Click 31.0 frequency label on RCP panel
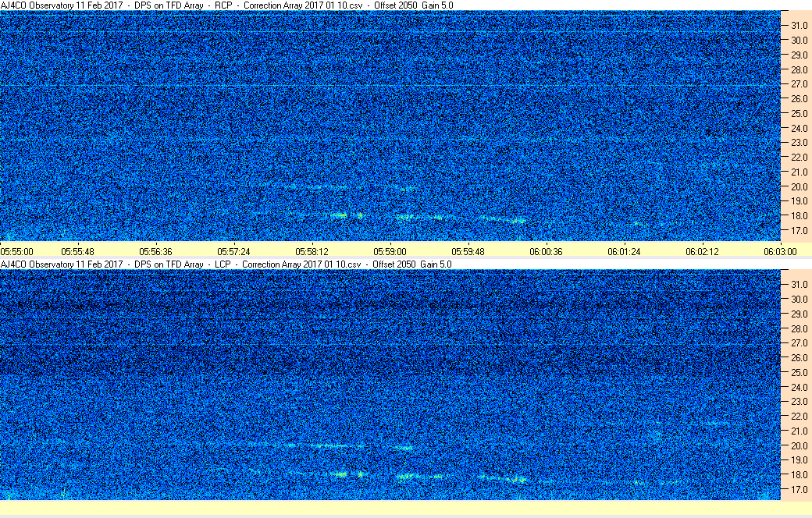Image resolution: width=812 pixels, height=518 pixels. [799, 26]
